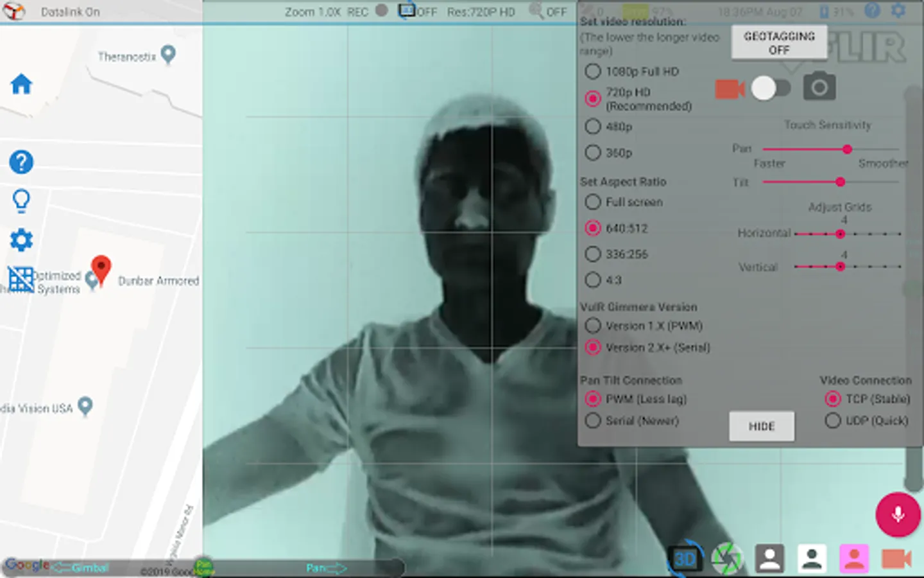Select Version 1.X (PWM) gimmera option

(x=644, y=326)
